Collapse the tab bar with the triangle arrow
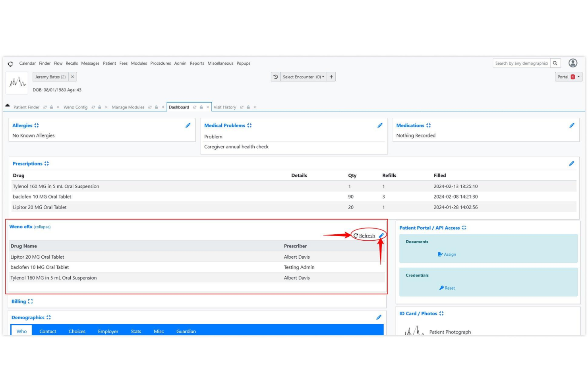The height and width of the screenshot is (392, 588). click(8, 105)
